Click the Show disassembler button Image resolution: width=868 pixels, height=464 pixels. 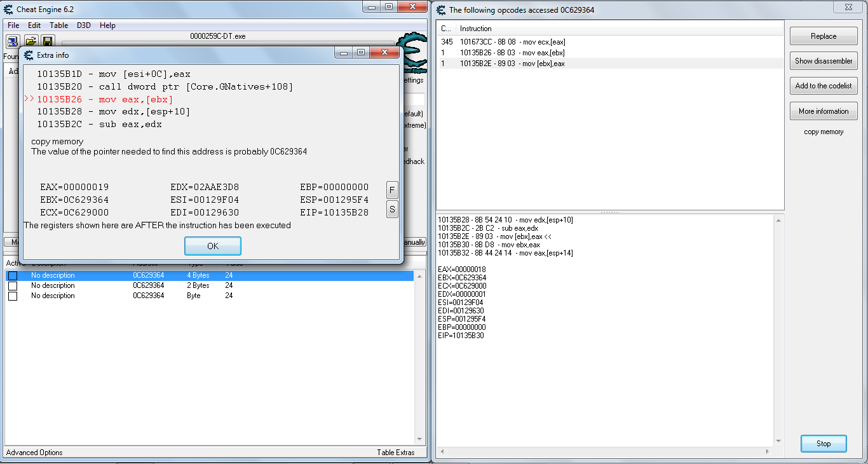click(824, 61)
